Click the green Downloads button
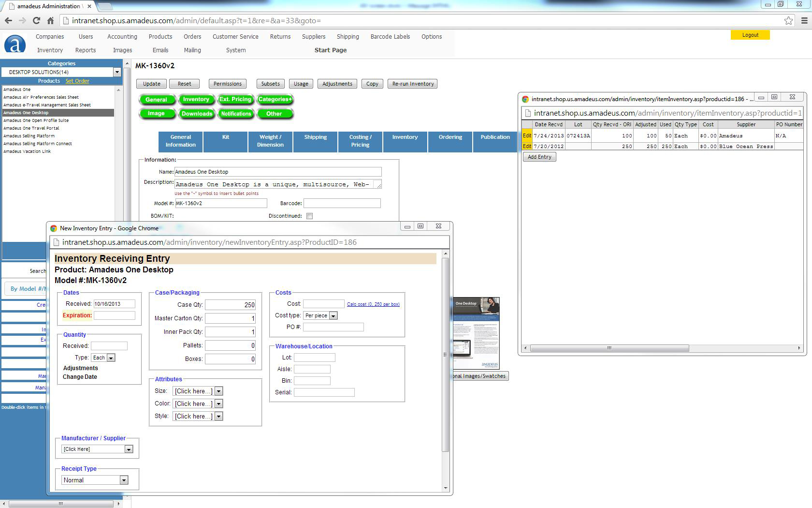Viewport: 812px width, 508px height. click(x=197, y=114)
